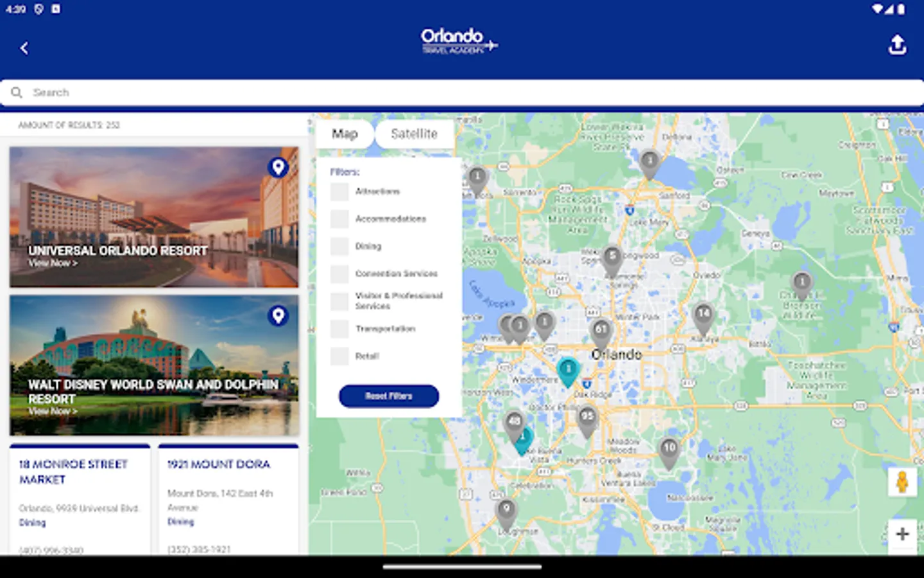Select the gray map marker labeled 5

[x=613, y=259]
